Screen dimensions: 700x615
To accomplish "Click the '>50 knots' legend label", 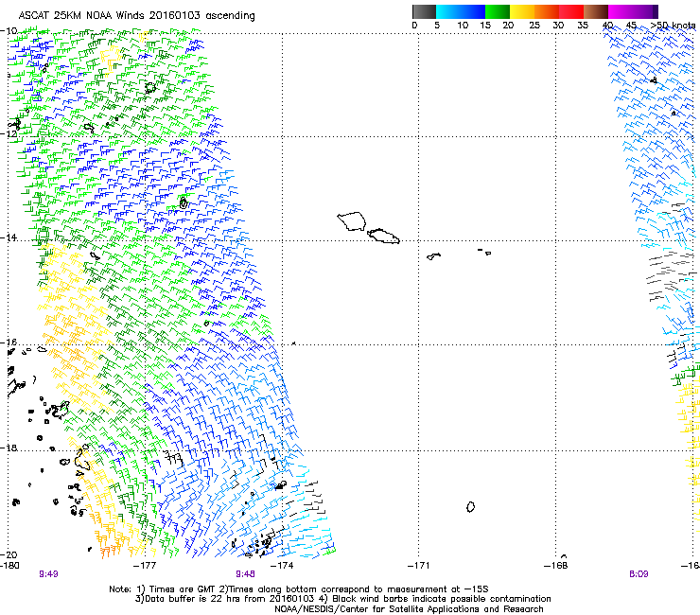I will point(673,25).
